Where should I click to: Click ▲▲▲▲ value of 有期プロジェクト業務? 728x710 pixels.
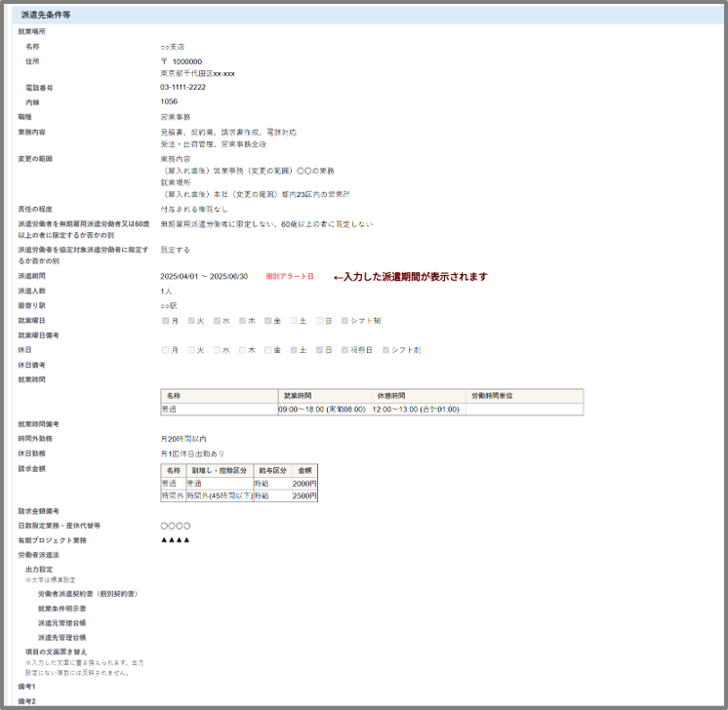[x=175, y=540]
